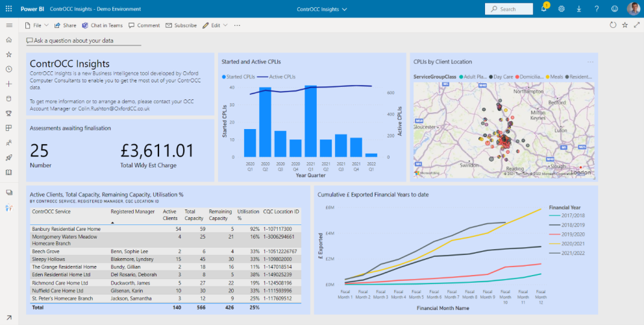Click Share in the toolbar
Screen dimensions: 644x325
pyautogui.click(x=66, y=25)
